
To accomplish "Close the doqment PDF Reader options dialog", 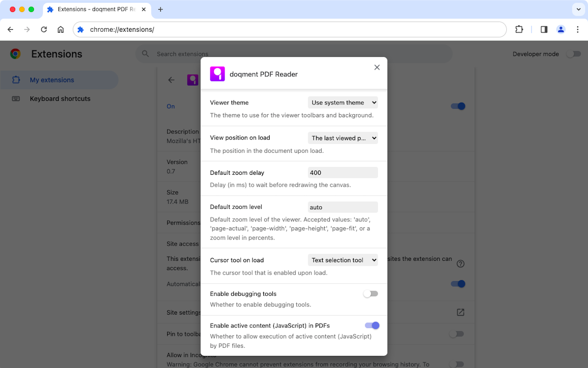I will (x=377, y=68).
